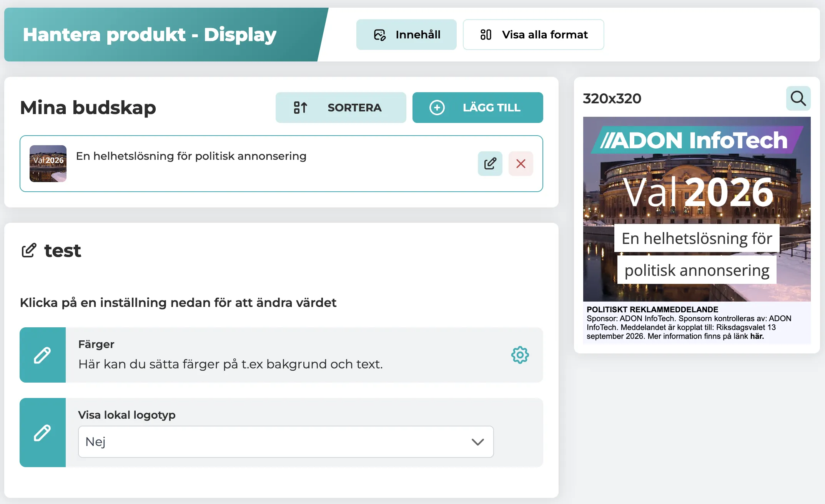Click the plus icon on LÄGG TILL button
825x504 pixels.
click(x=437, y=108)
